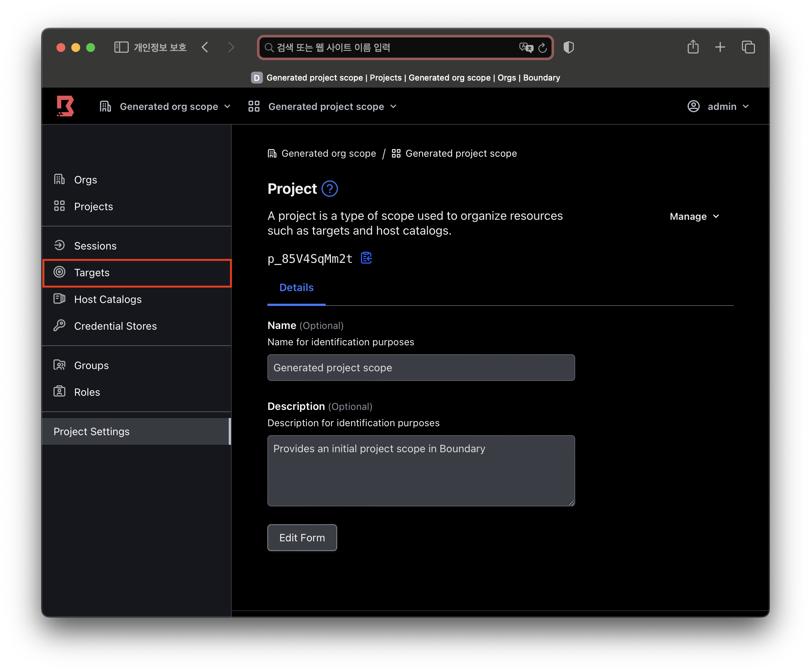Viewport: 811px width, 672px height.
Task: Toggle the Safari sidebar panel
Action: pos(121,47)
